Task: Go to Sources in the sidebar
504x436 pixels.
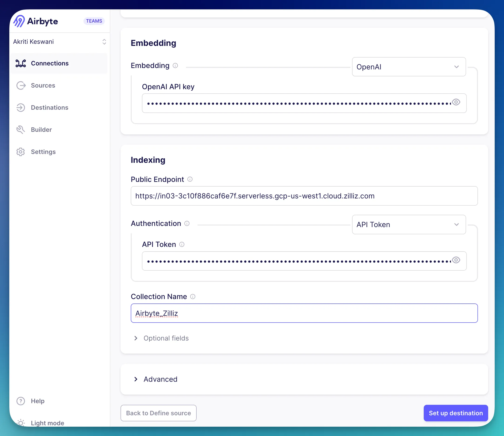Action: tap(43, 85)
